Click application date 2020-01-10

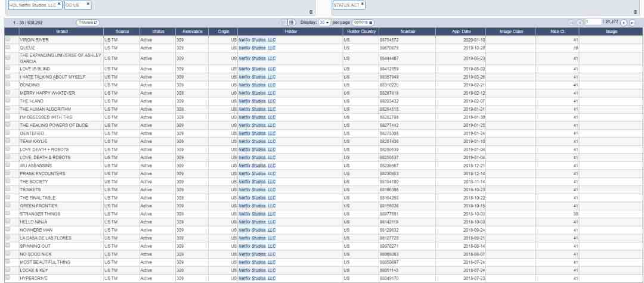(474, 40)
